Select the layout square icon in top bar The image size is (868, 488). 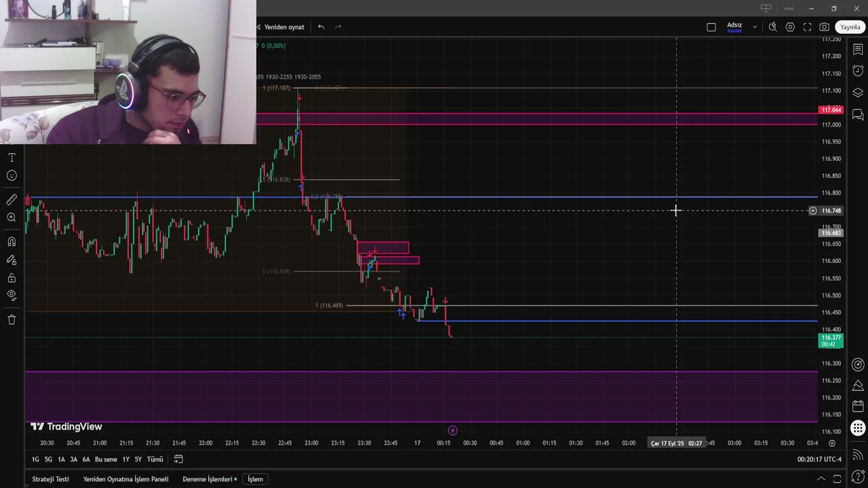click(x=711, y=27)
